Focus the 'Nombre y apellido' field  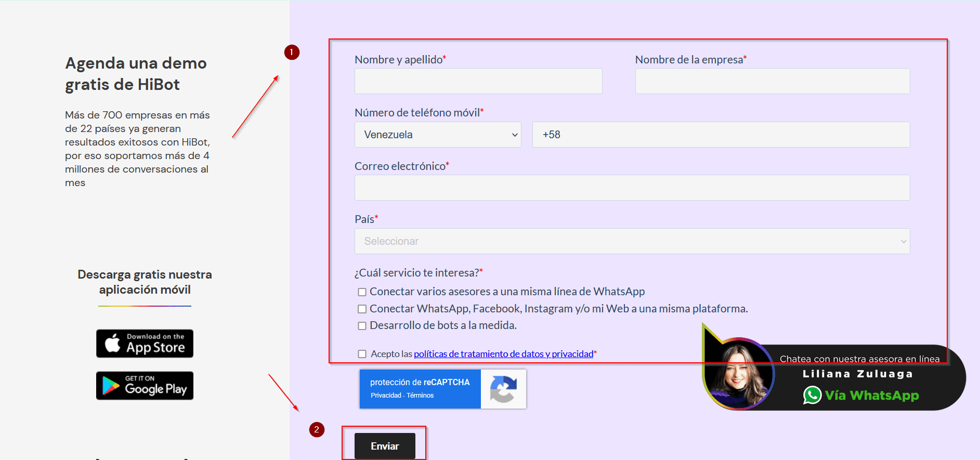478,81
